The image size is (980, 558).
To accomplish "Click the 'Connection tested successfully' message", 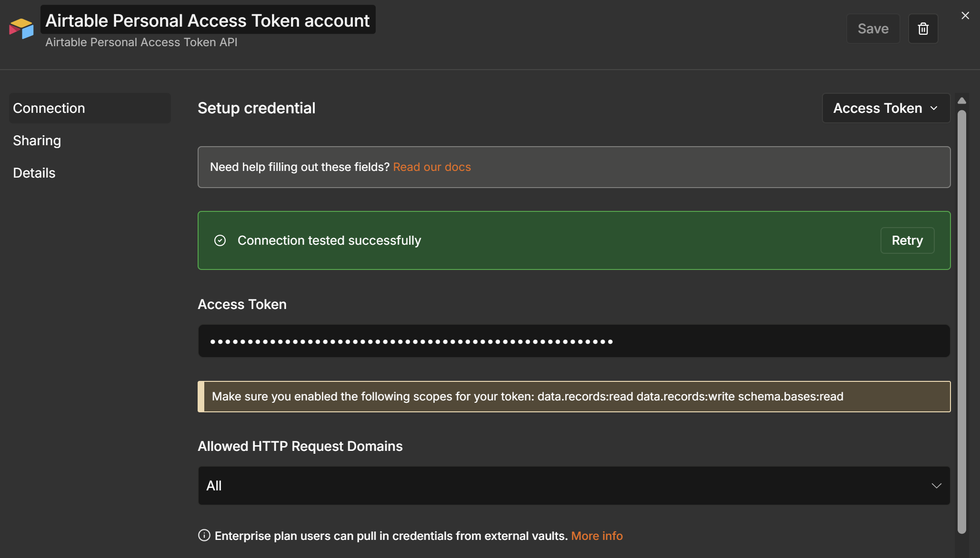I will click(x=329, y=240).
